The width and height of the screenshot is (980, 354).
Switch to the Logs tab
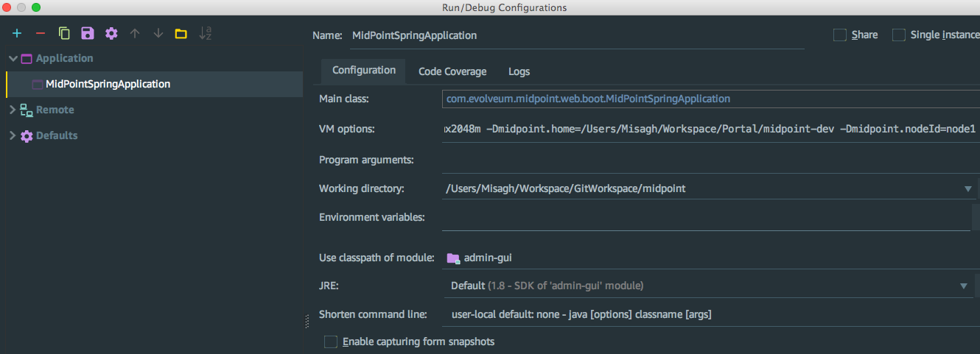click(x=519, y=71)
